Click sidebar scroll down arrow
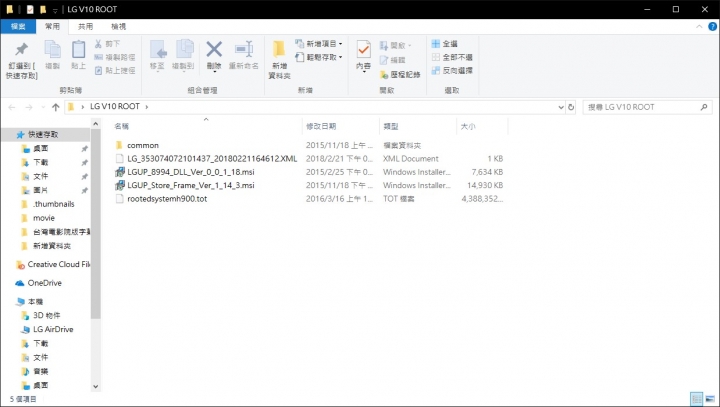The width and height of the screenshot is (720, 407). 96,386
